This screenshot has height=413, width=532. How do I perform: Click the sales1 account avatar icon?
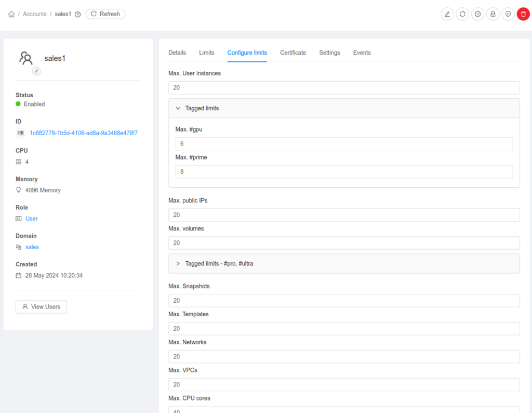tap(26, 58)
